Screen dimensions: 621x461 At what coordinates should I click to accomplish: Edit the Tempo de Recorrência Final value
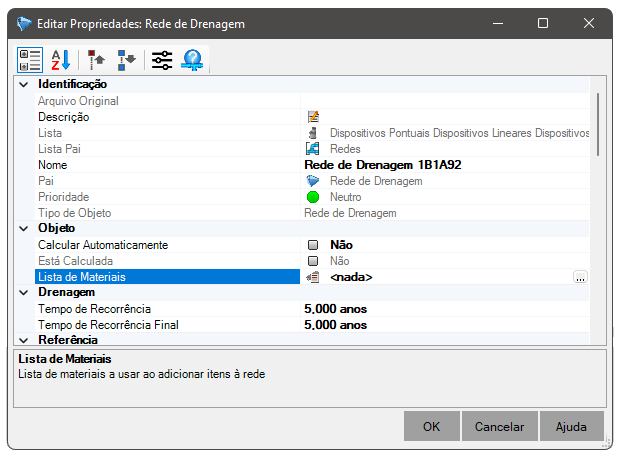point(335,325)
